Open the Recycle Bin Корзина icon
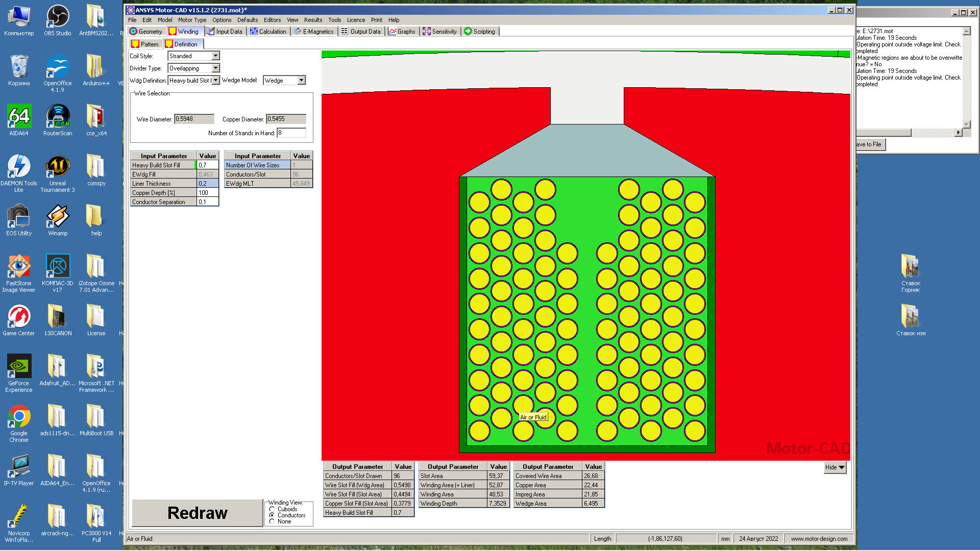Image resolution: width=980 pixels, height=551 pixels. pyautogui.click(x=19, y=71)
